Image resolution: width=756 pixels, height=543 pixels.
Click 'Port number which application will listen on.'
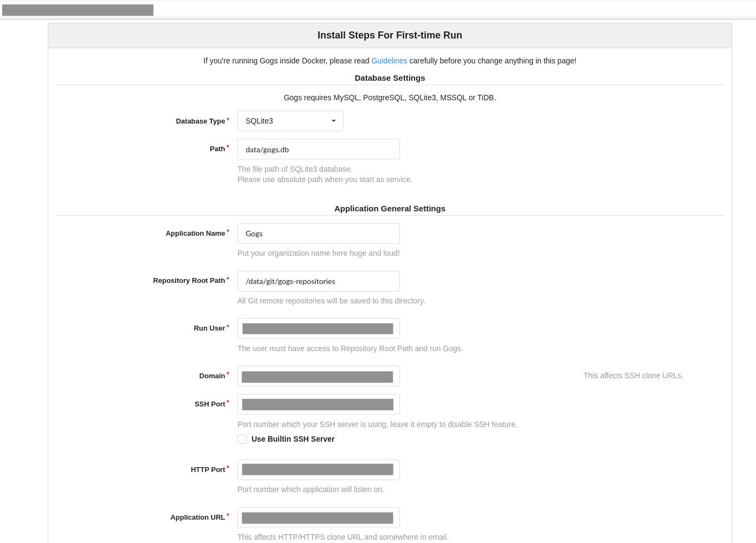tap(311, 489)
